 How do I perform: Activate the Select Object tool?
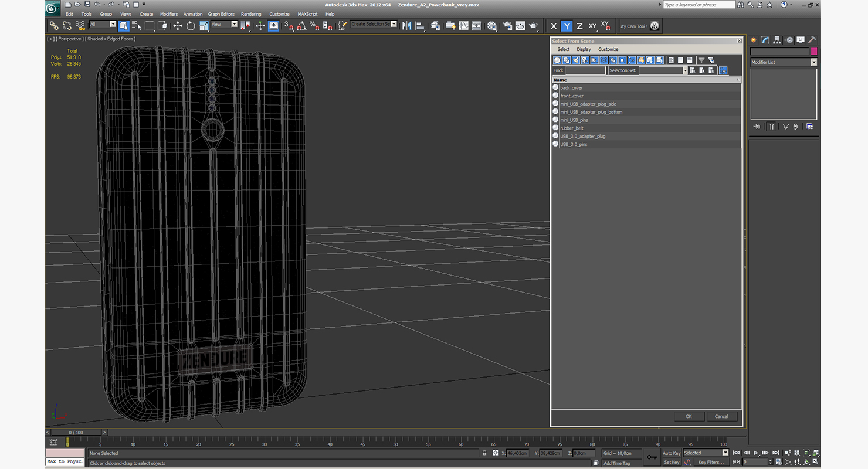click(x=124, y=26)
